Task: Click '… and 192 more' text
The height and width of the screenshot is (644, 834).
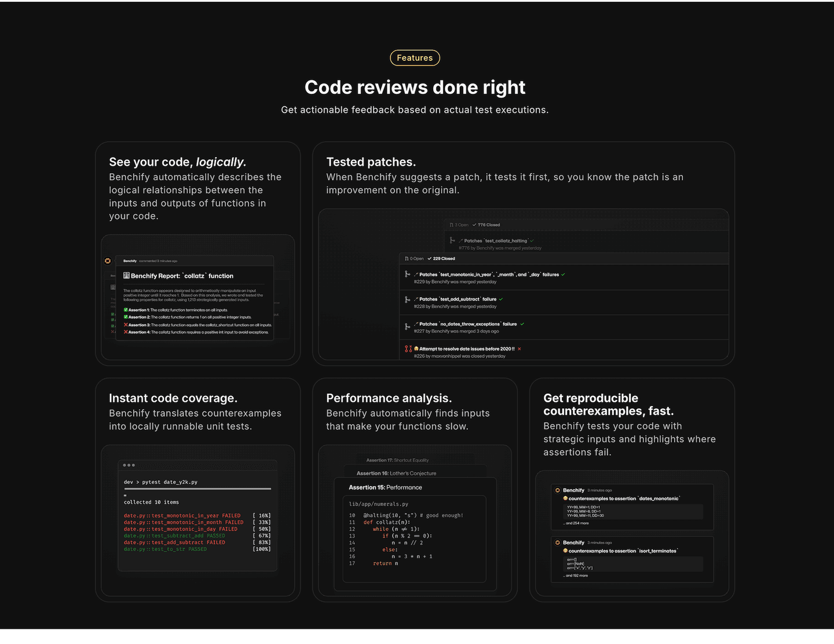Action: (x=576, y=576)
